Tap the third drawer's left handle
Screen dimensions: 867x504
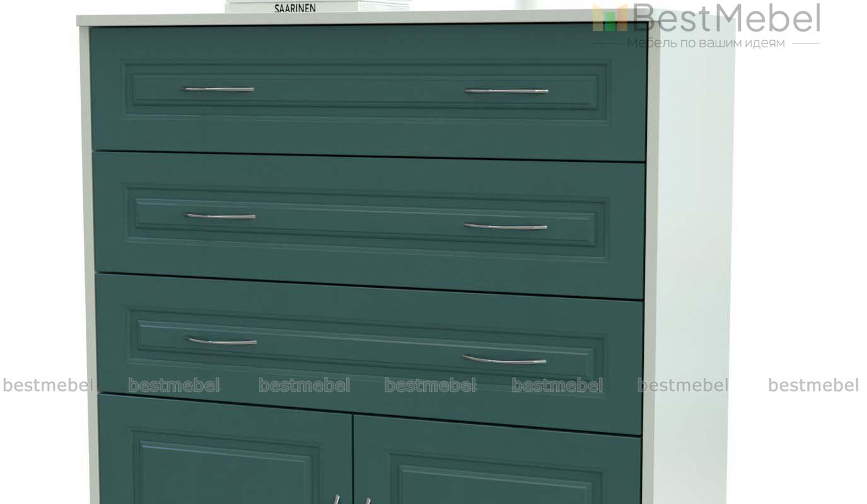(221, 341)
